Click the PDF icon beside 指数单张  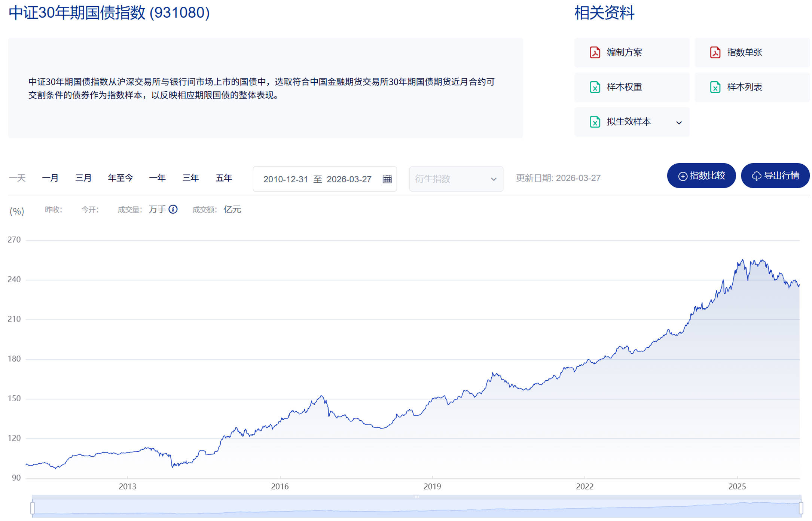(715, 52)
